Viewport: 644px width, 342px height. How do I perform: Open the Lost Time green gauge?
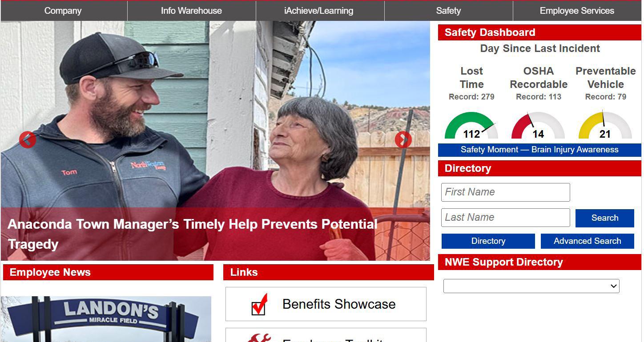(471, 126)
